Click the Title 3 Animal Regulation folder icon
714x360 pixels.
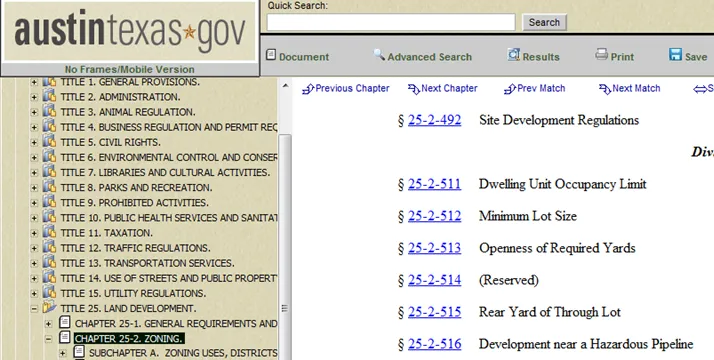49,111
